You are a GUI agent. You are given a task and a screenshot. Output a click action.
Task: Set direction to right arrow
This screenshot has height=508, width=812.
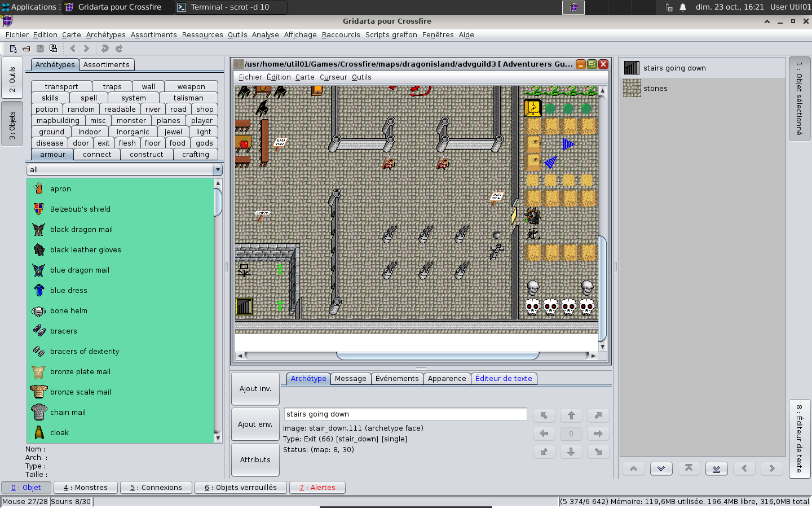pos(598,433)
